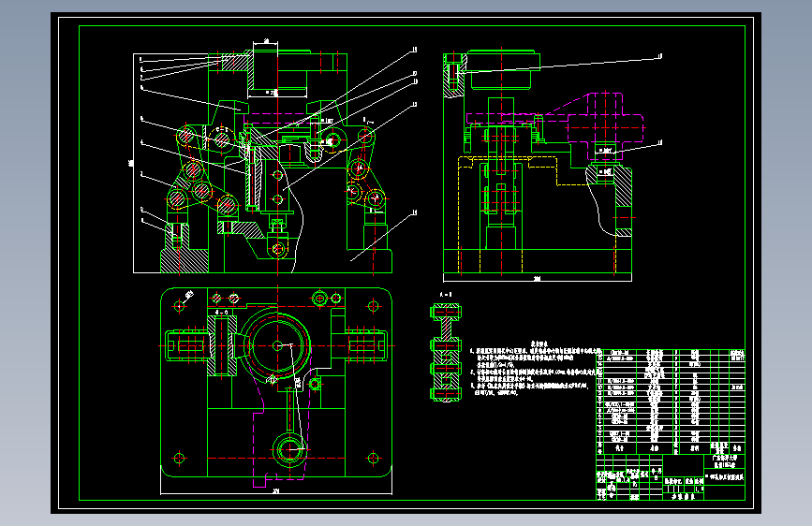The width and height of the screenshot is (812, 526).
Task: Select the hatched base block in front view
Action: coord(185,261)
